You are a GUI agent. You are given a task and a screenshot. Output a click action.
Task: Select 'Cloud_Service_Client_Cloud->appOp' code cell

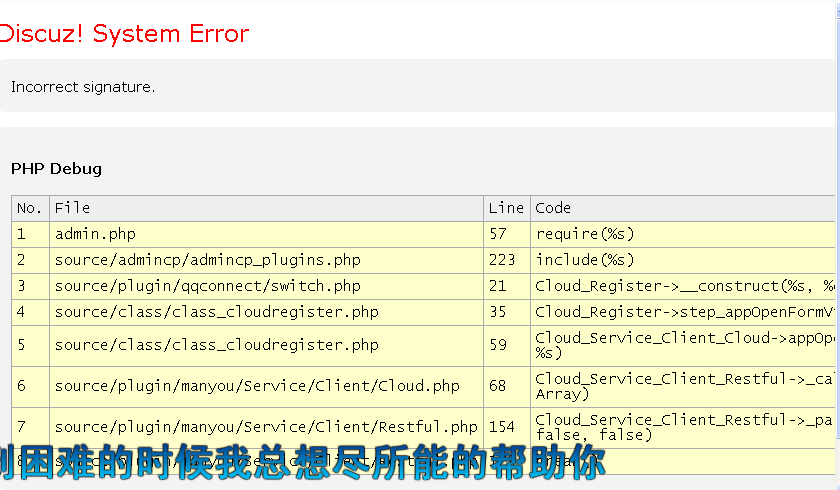coord(683,345)
